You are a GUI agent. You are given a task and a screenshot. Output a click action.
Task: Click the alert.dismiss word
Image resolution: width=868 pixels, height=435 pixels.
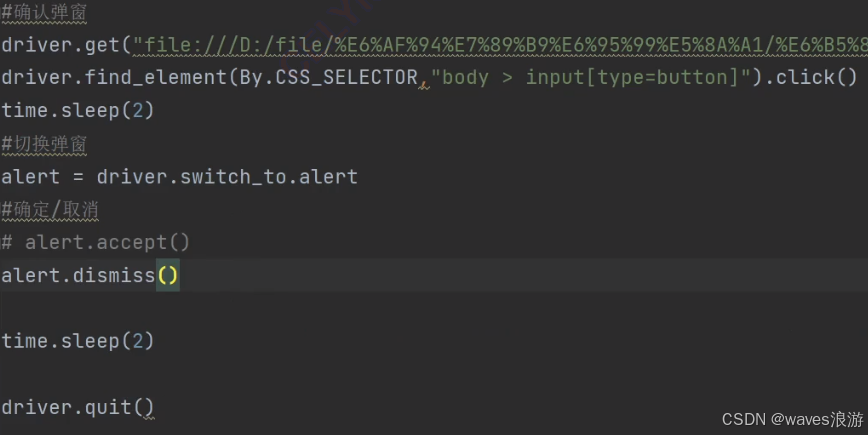tap(78, 275)
